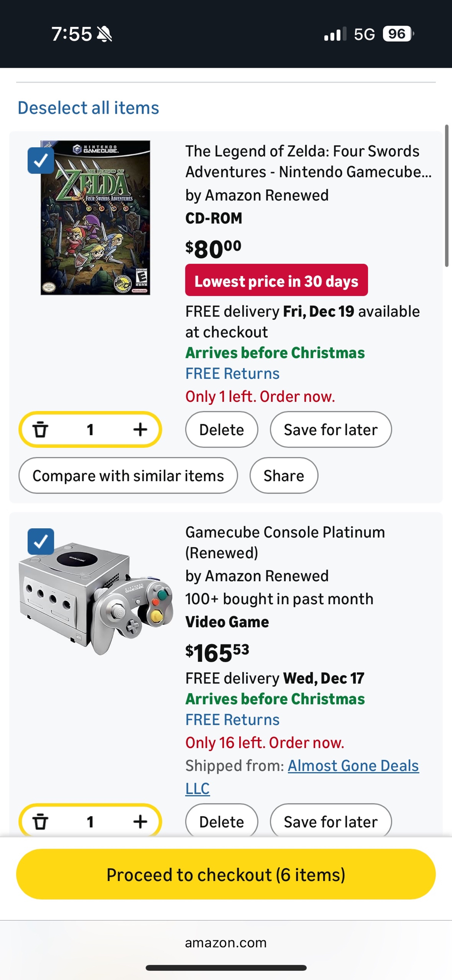Delete the Zelda Four Swords item
Image resolution: width=452 pixels, height=980 pixels.
click(x=221, y=430)
